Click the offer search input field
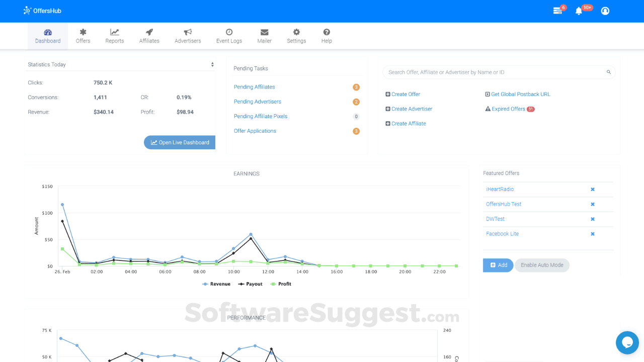The image size is (644, 362). coord(488,72)
